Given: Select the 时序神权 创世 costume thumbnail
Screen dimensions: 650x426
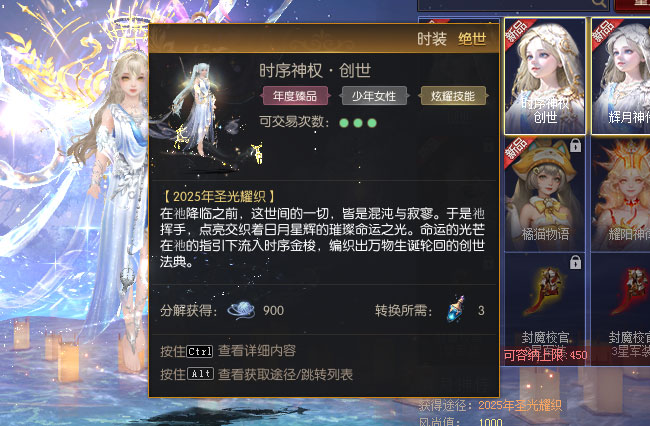Looking at the screenshot, I should 545,76.
